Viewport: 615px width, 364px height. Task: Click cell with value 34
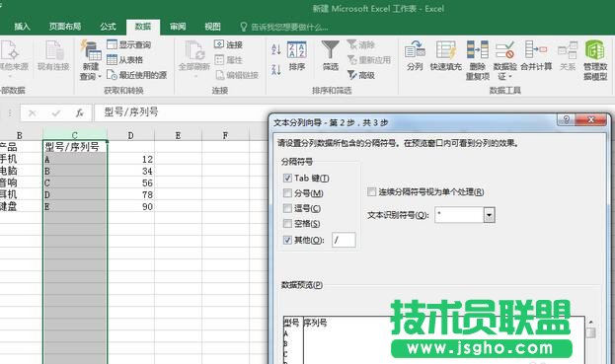[130, 171]
